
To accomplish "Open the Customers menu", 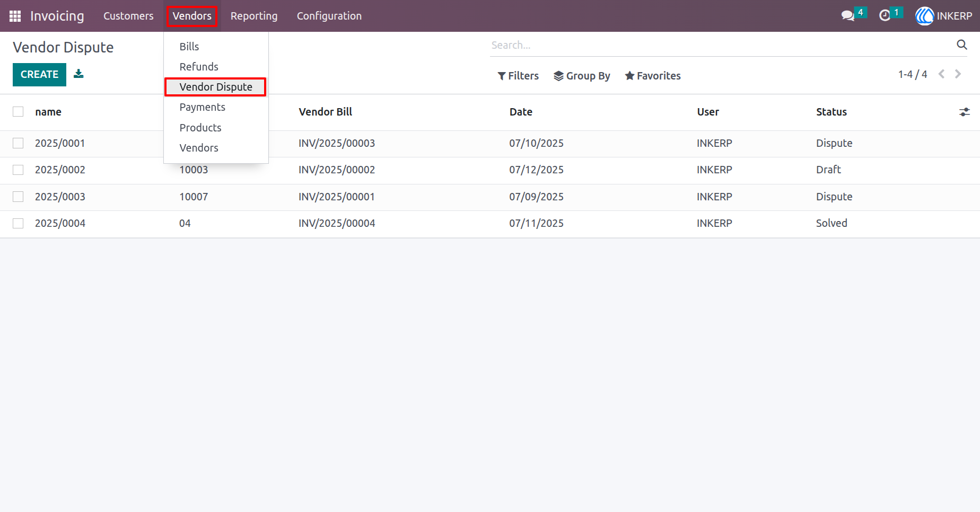I will click(128, 16).
